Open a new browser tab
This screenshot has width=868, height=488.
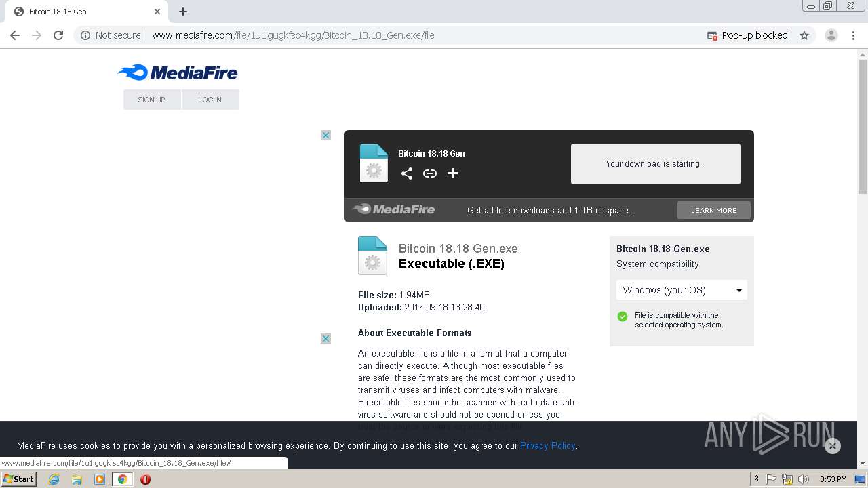(183, 12)
